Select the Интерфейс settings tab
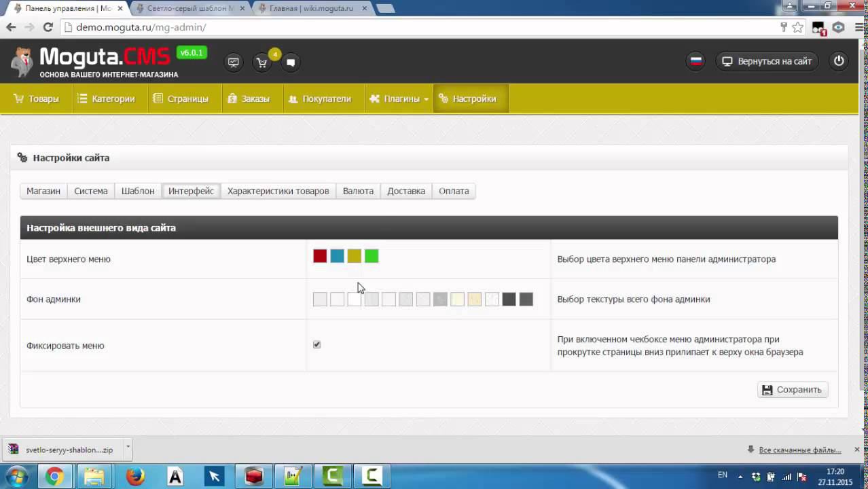Viewport: 868px width, 489px height. pos(191,191)
